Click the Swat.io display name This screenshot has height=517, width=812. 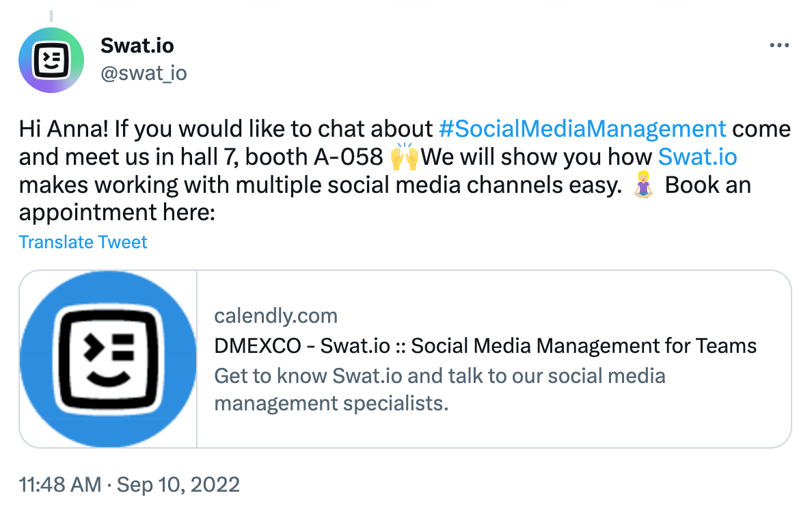point(137,46)
